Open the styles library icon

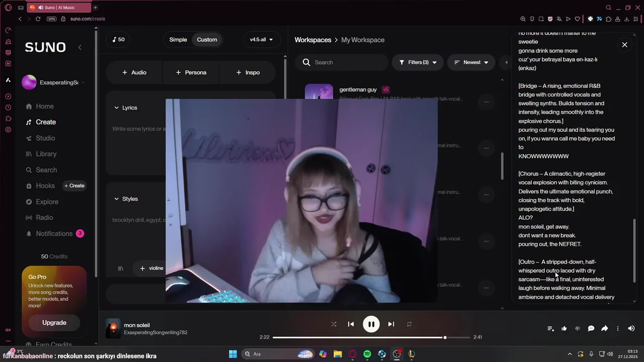(x=121, y=268)
